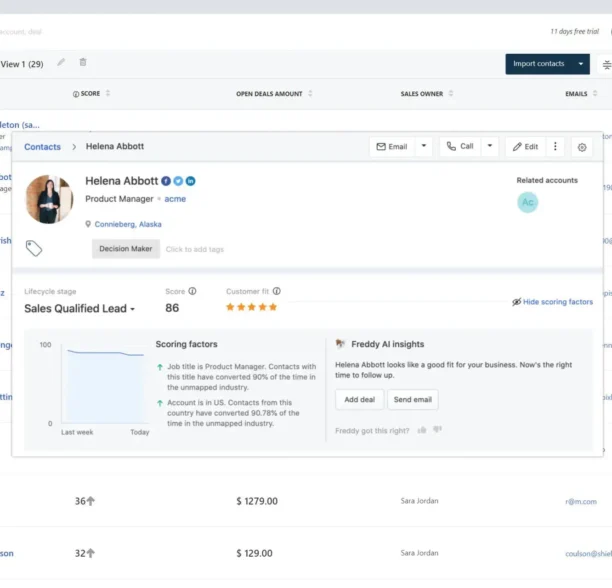This screenshot has width=612, height=588.
Task: Click Helena Abbott's profile photo
Action: pos(49,199)
